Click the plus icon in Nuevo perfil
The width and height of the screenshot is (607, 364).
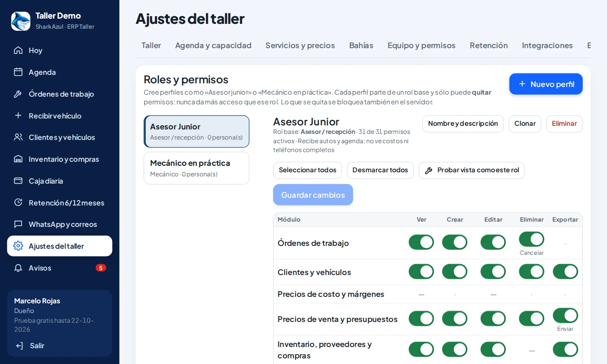pyautogui.click(x=522, y=84)
